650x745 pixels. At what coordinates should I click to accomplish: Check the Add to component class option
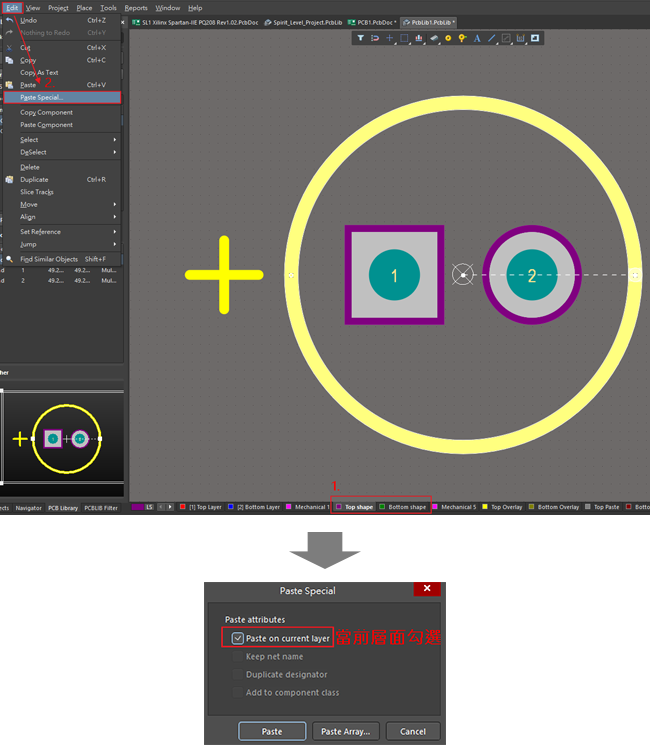(237, 692)
